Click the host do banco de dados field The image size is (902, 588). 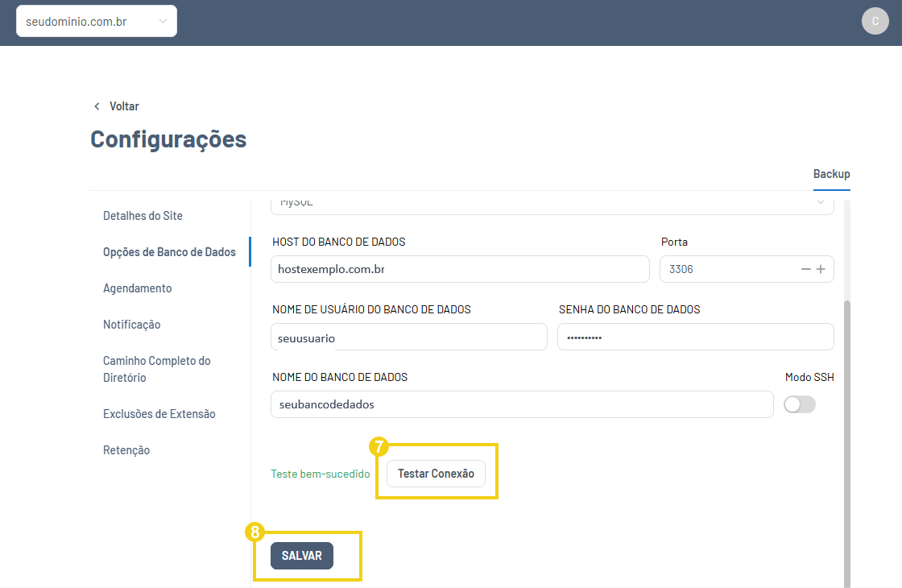[x=460, y=269]
